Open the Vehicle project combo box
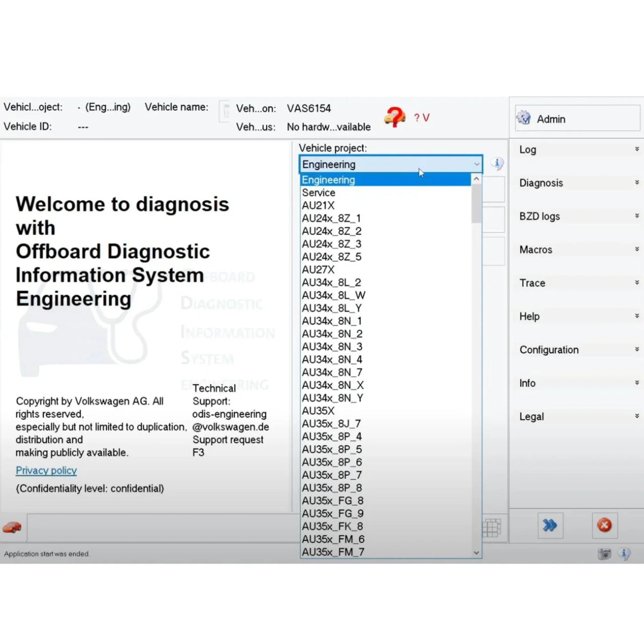This screenshot has width=644, height=644. click(x=477, y=164)
